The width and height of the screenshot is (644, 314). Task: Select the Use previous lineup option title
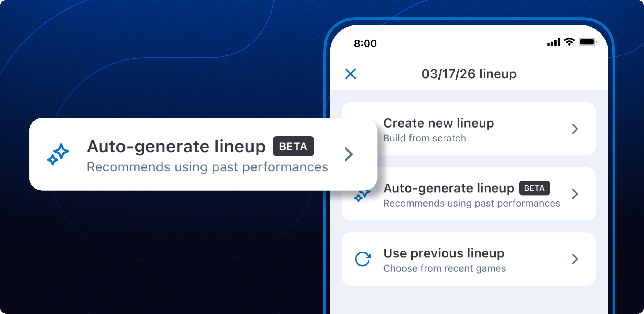pos(444,253)
